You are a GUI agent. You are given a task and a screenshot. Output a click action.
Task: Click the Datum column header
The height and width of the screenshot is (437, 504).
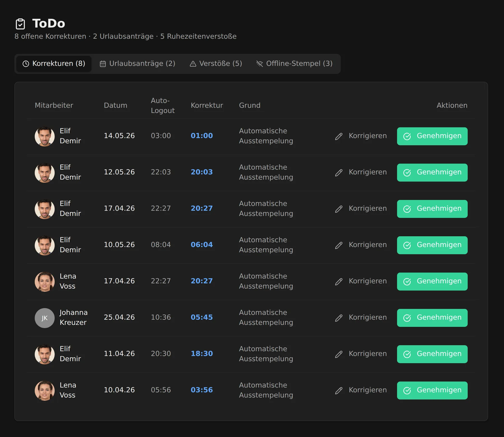115,105
